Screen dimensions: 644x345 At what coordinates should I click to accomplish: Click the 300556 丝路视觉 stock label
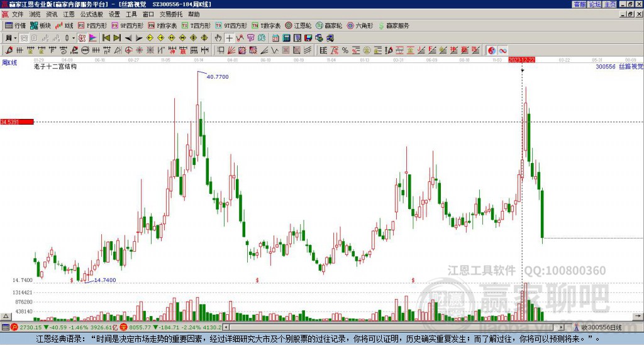click(619, 66)
